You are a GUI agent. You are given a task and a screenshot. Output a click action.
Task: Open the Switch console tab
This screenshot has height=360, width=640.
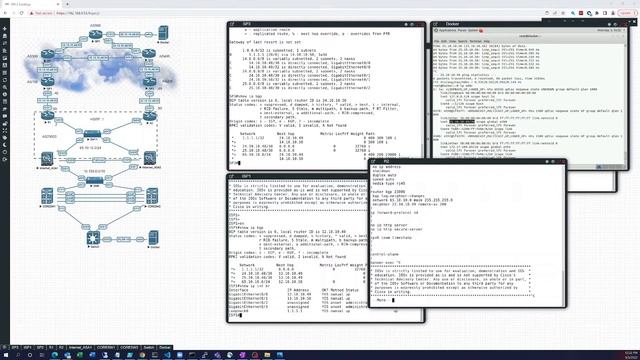pos(149,347)
